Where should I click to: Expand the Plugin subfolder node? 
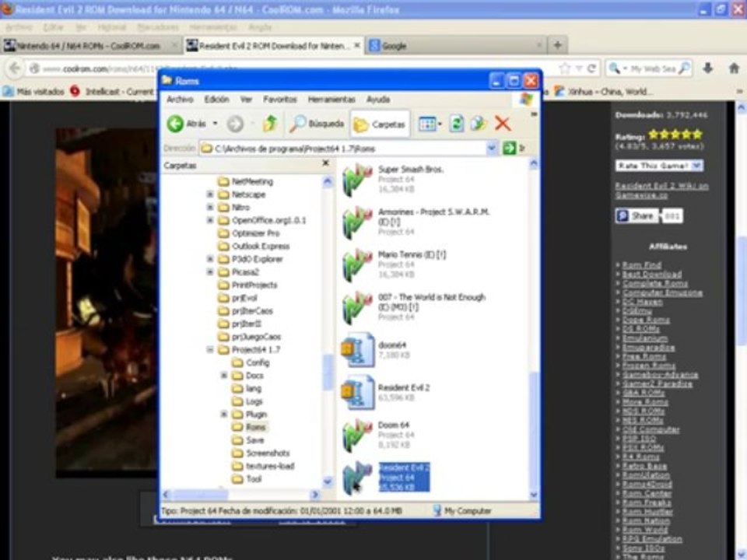pyautogui.click(x=223, y=415)
